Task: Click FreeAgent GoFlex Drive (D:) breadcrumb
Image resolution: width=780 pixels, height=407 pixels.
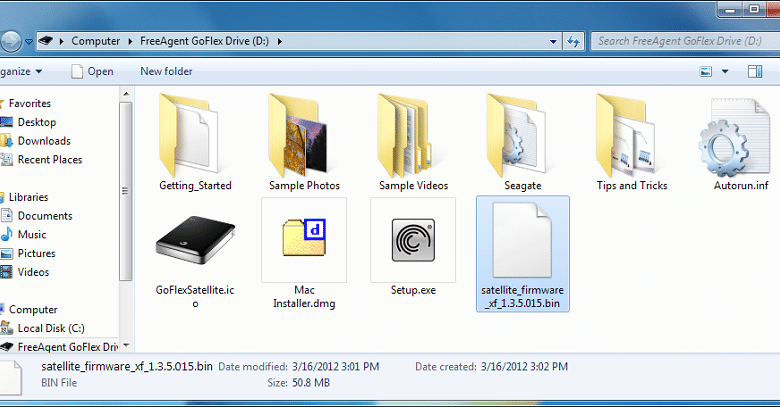Action: pyautogui.click(x=204, y=41)
